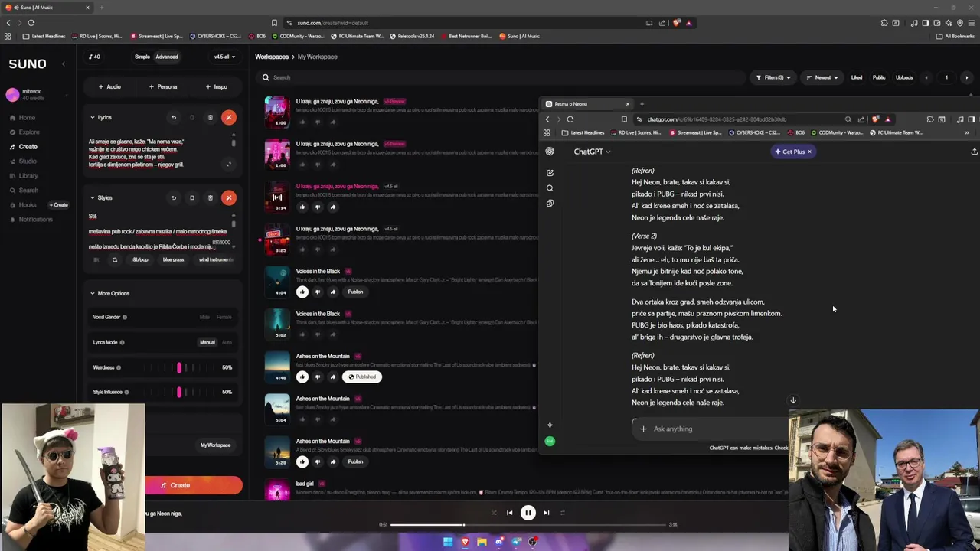Delete lyrics using the trash icon
980x551 pixels.
[211, 117]
